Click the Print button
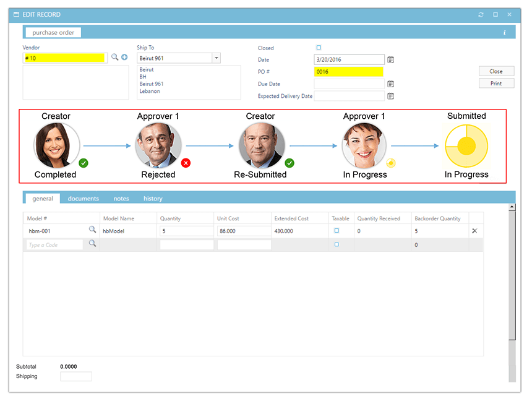Image resolution: width=532 pixels, height=401 pixels. pyautogui.click(x=496, y=84)
